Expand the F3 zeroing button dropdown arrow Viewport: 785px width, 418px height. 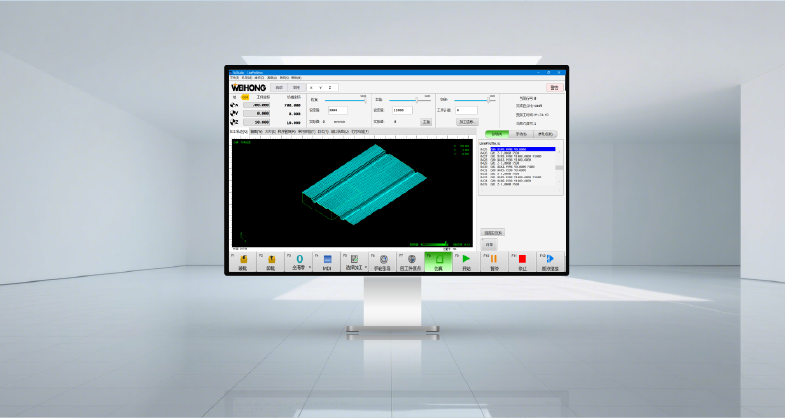click(310, 267)
